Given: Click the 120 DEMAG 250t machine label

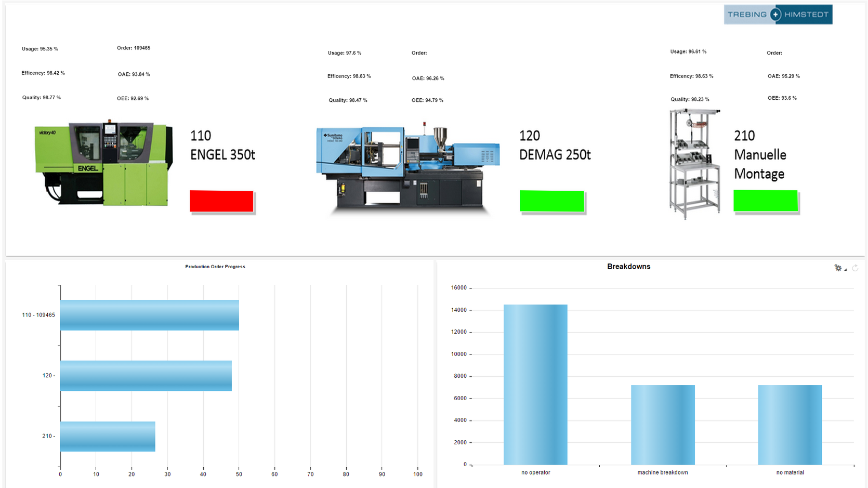Looking at the screenshot, I should (555, 145).
